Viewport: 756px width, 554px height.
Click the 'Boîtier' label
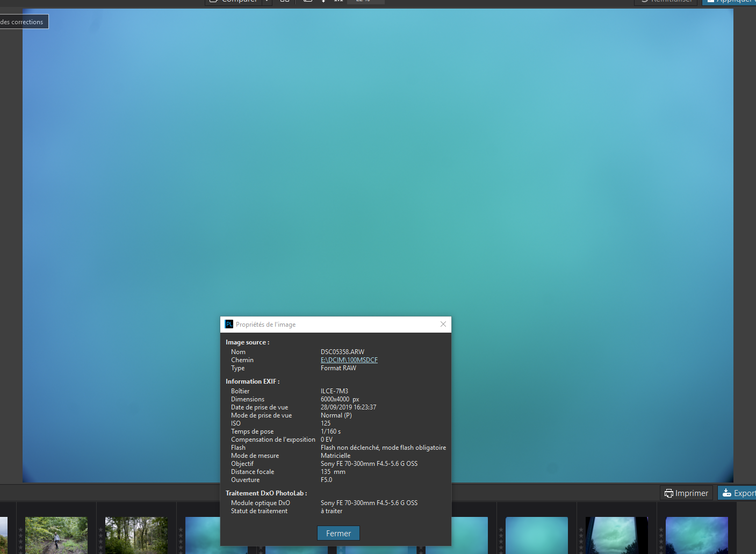pos(240,391)
